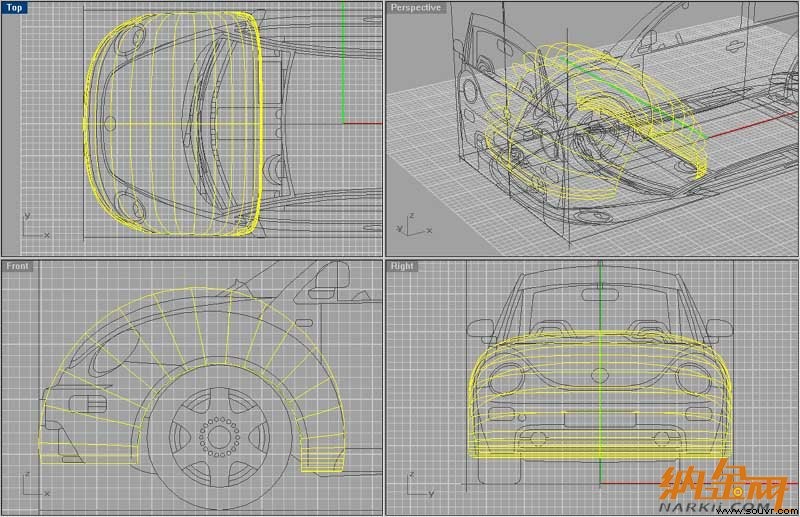This screenshot has height=517, width=800.
Task: Select the yellow bumper surface in Right viewport
Action: [x=600, y=396]
